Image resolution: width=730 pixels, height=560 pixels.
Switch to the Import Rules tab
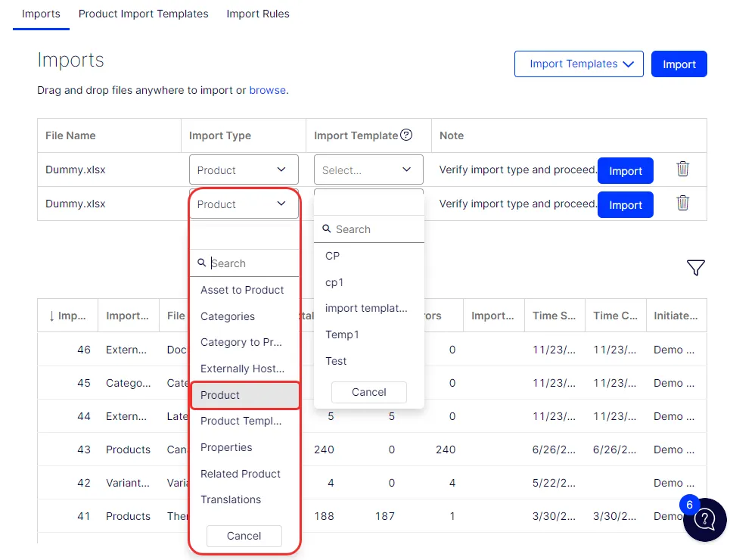[258, 14]
